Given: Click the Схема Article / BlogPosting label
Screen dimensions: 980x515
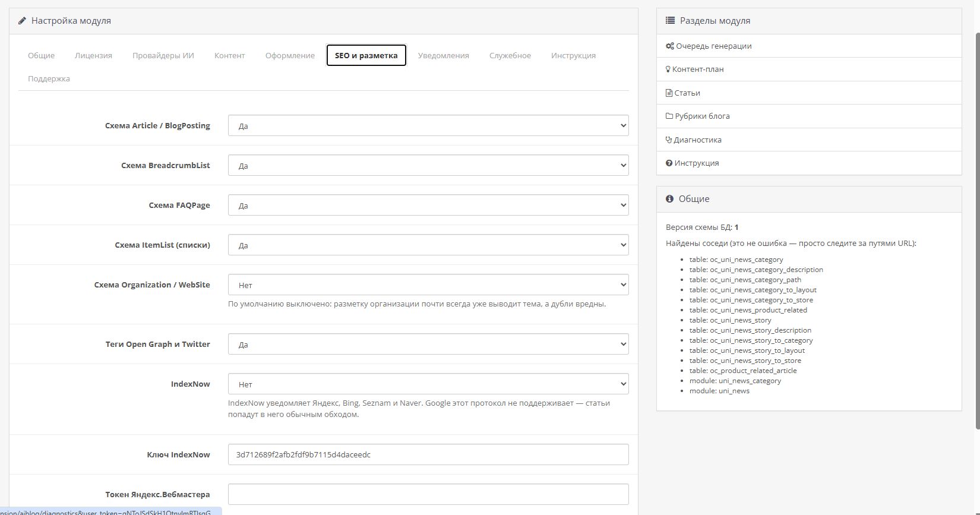Looking at the screenshot, I should [x=157, y=125].
